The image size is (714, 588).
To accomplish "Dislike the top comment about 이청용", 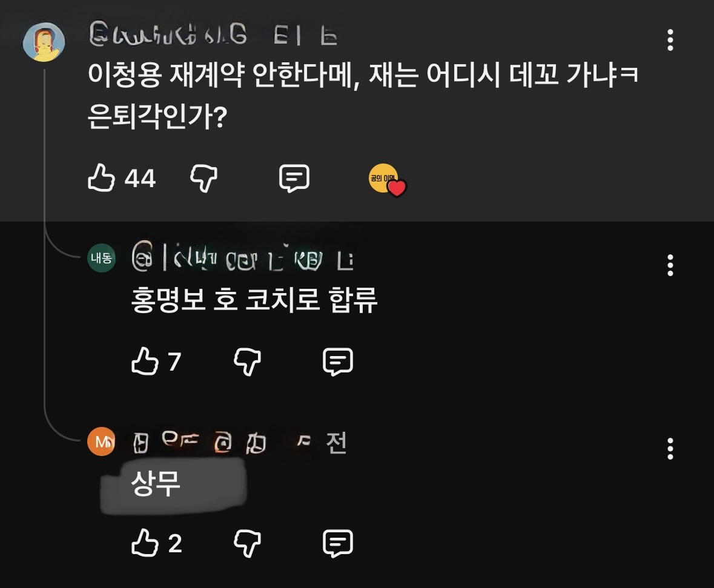I will pos(204,179).
